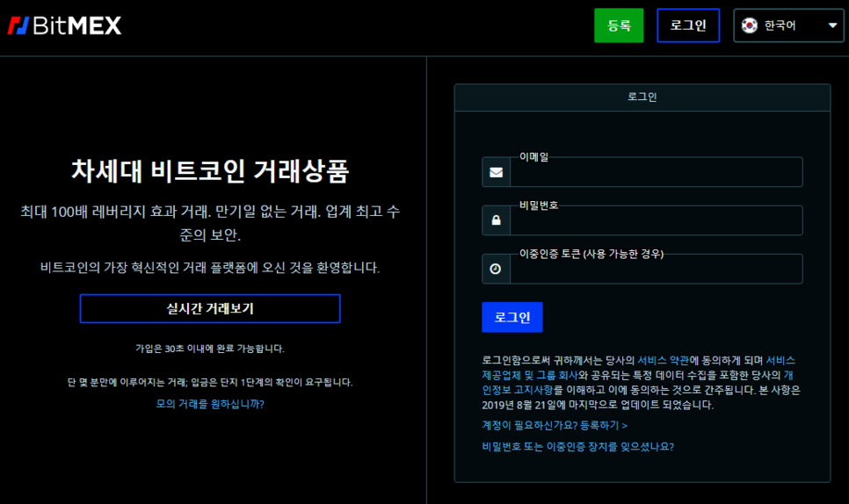Open the 서비스 제공업체 및 그룹 회사 link
The width and height of the screenshot is (849, 504).
click(x=530, y=375)
